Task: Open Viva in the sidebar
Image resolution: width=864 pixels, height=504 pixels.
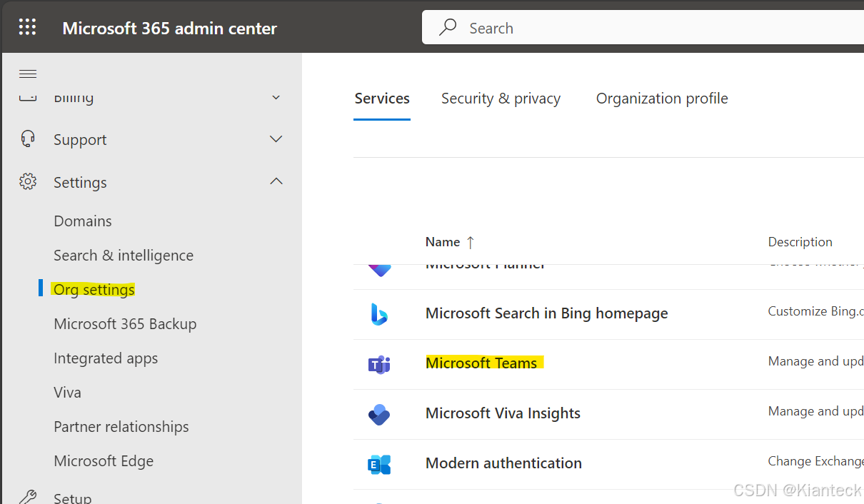Action: (67, 393)
